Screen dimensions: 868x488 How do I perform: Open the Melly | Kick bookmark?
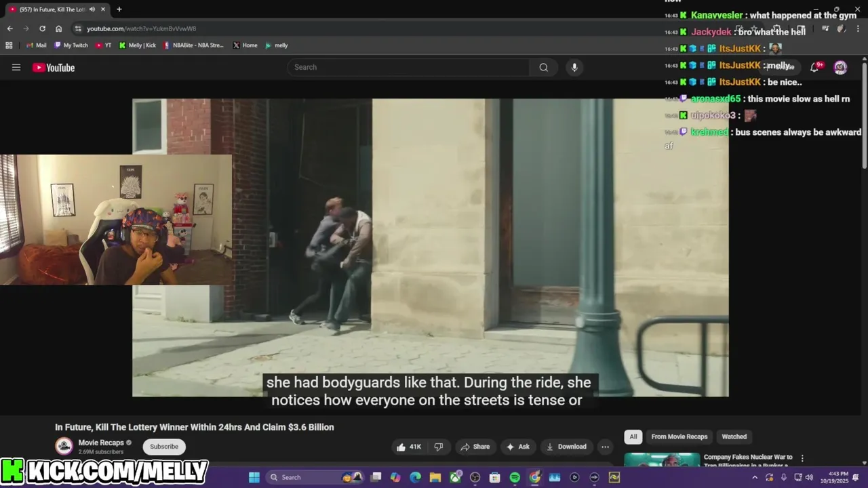(137, 45)
